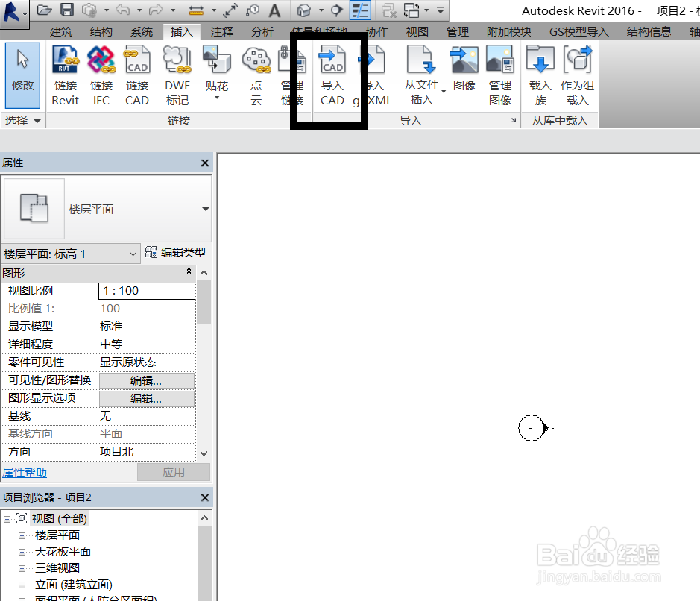Click the Image (图像) import icon
The height and width of the screenshot is (601, 700).
click(464, 69)
